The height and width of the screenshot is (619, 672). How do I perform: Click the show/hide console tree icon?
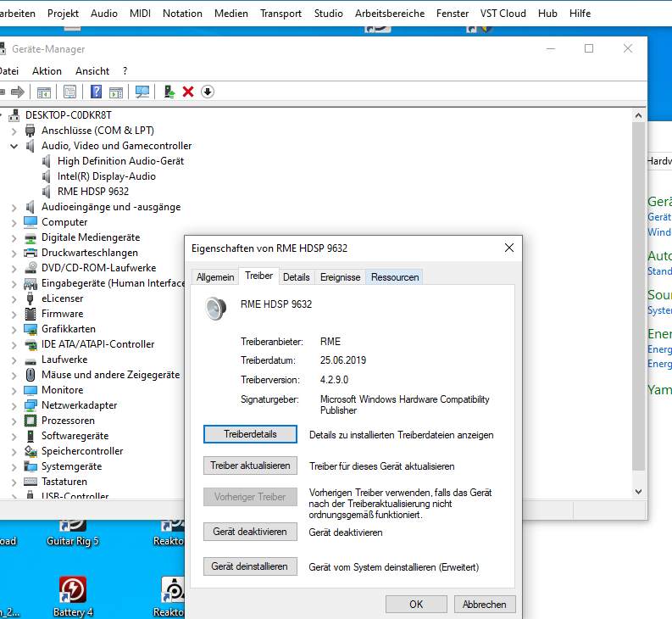pos(44,92)
